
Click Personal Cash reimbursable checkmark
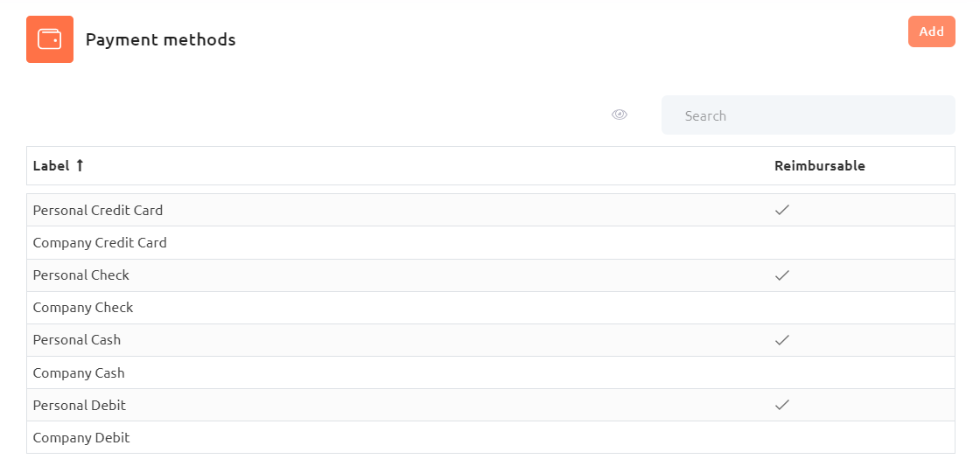[x=782, y=340]
